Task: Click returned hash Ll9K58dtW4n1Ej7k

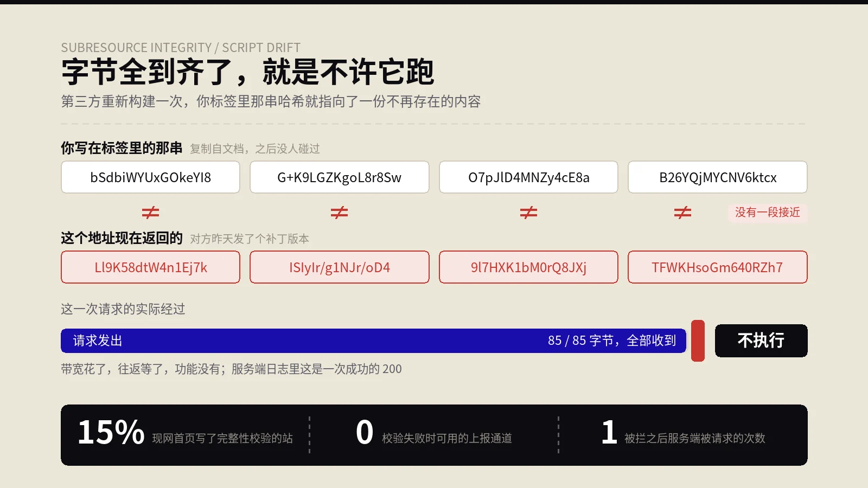Action: [150, 267]
